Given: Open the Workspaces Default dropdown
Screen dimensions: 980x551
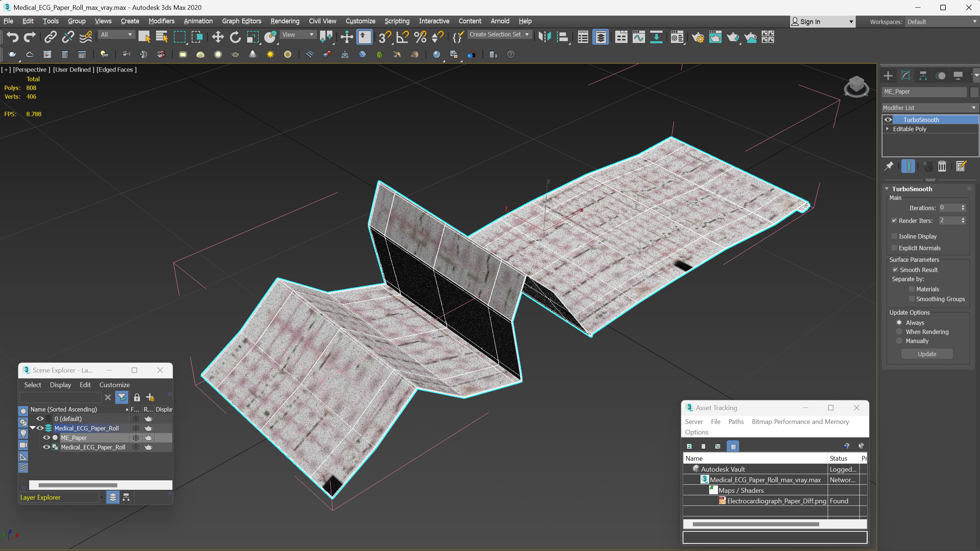Looking at the screenshot, I should (942, 22).
